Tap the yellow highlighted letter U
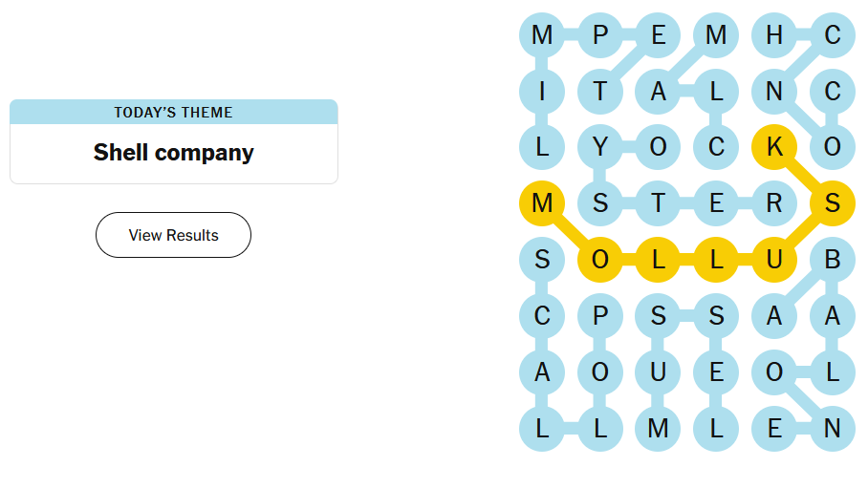The height and width of the screenshot is (488, 868). click(774, 260)
